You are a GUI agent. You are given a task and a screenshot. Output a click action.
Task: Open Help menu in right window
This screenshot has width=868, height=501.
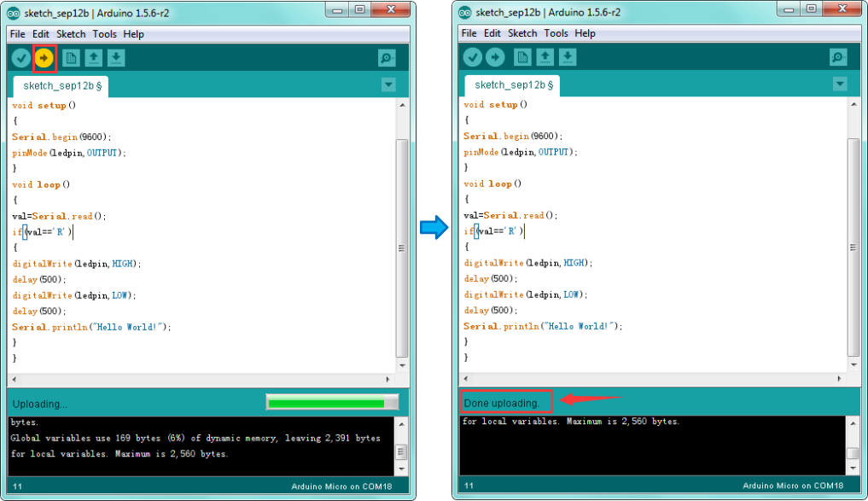click(585, 33)
